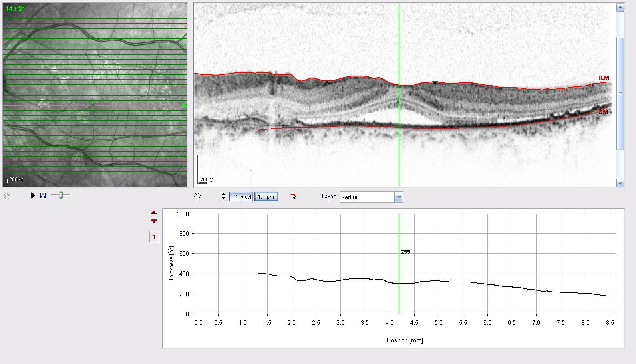
Task: Click the red down triangle by thickness graph
Action: 154,221
